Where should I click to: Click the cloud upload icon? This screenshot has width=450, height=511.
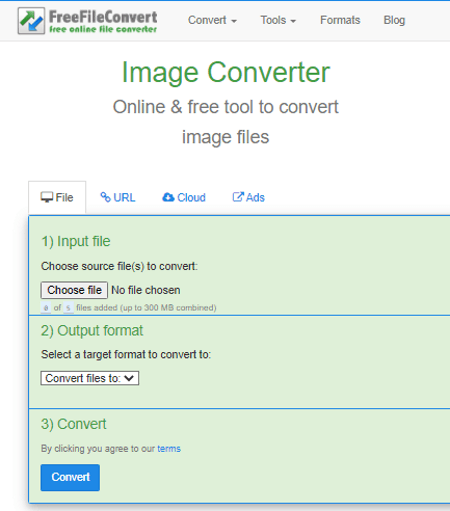coord(168,197)
